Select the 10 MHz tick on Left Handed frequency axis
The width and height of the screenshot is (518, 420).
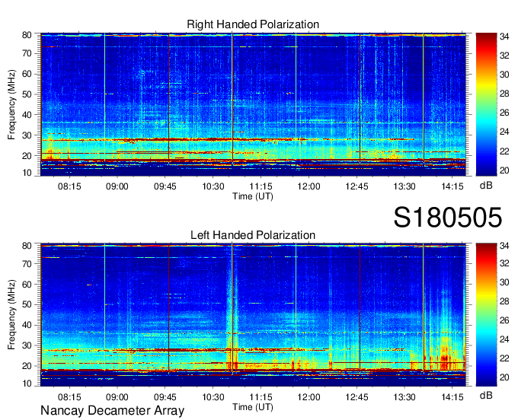click(x=27, y=383)
